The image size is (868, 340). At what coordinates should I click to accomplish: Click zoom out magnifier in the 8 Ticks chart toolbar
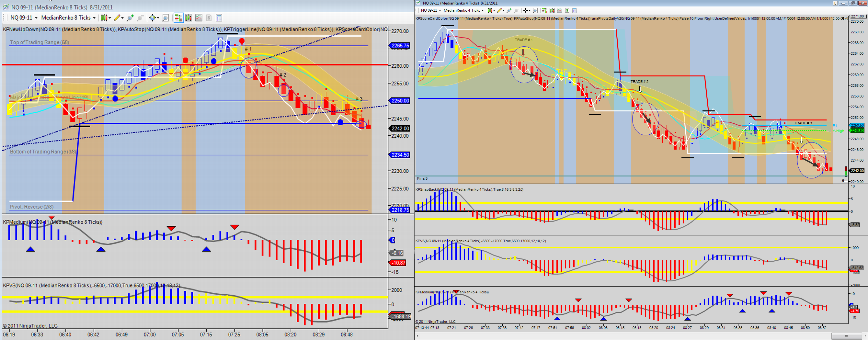140,18
